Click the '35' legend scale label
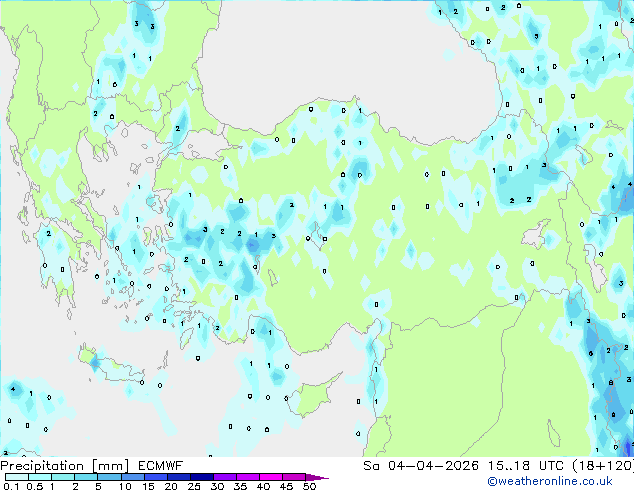The image size is (634, 490). pos(240,486)
